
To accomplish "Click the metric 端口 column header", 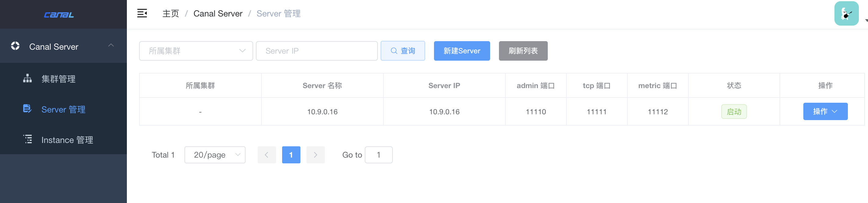I will 657,86.
